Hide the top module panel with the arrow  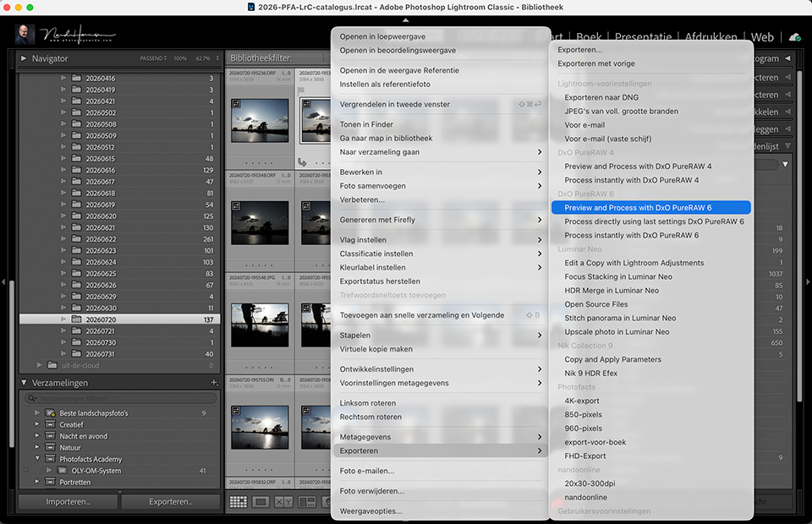405,20
